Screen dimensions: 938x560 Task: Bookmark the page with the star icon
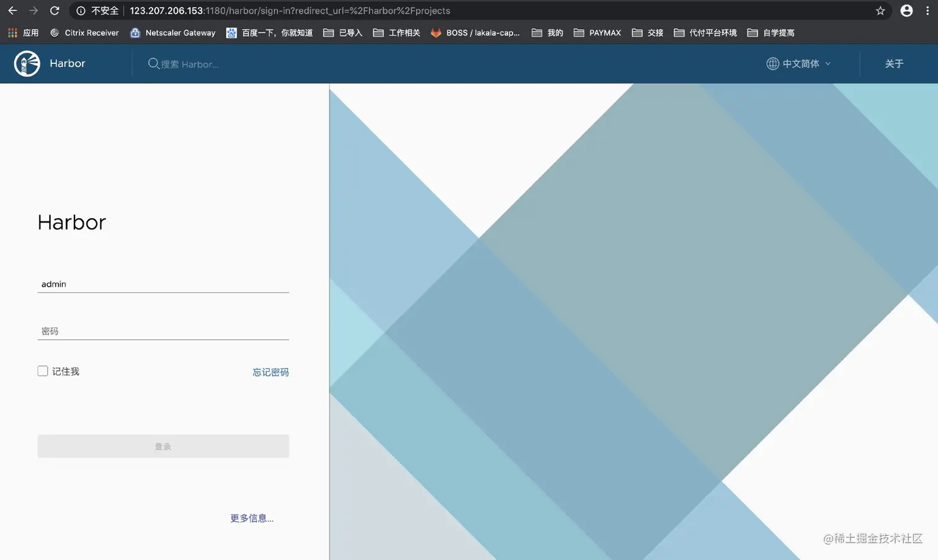[x=880, y=11]
